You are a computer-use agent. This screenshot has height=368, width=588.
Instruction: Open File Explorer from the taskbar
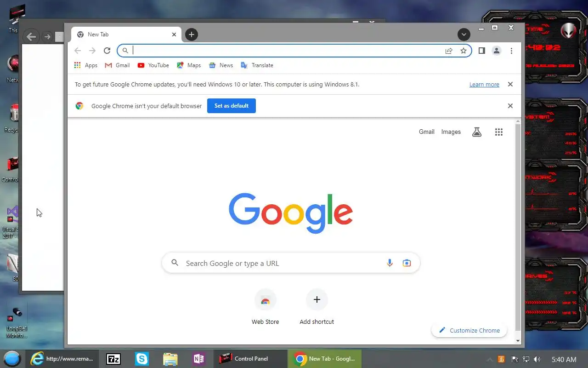click(170, 359)
